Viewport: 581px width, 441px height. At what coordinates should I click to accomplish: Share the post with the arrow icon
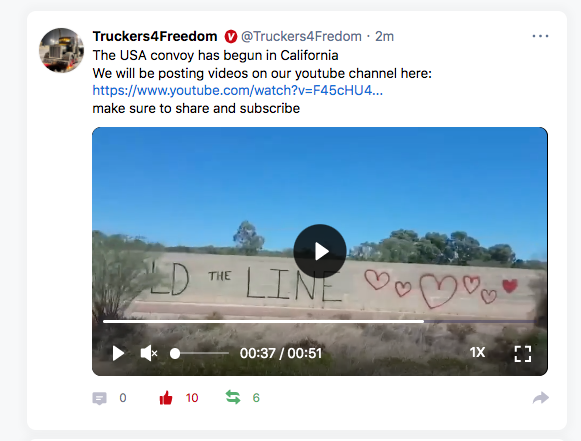click(x=541, y=398)
